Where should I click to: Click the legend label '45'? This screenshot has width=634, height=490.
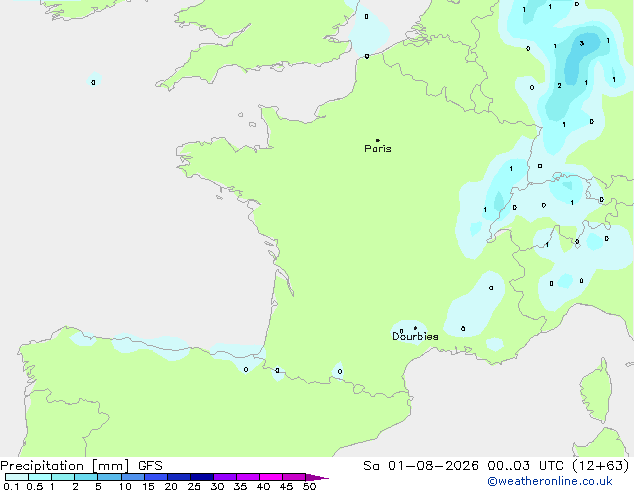coord(286,486)
